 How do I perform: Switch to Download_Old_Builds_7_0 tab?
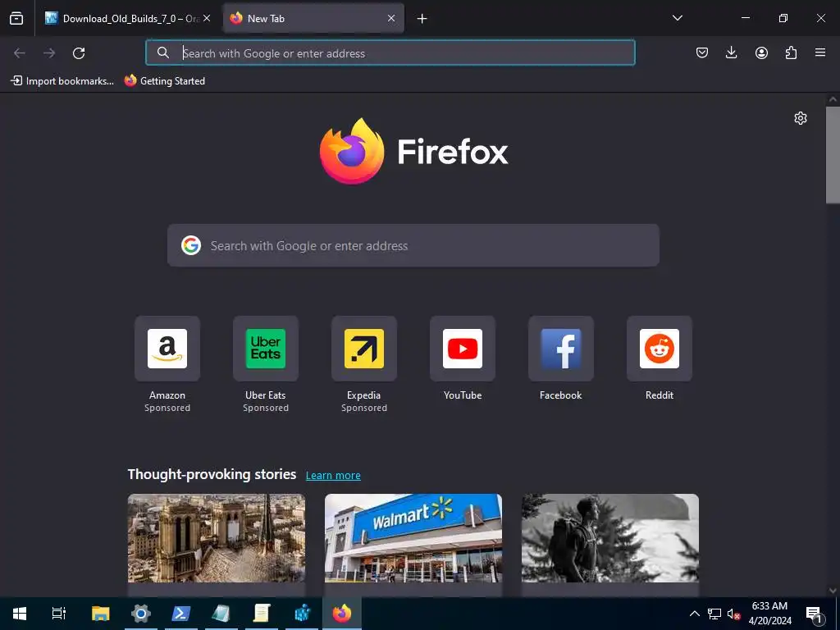pyautogui.click(x=128, y=18)
